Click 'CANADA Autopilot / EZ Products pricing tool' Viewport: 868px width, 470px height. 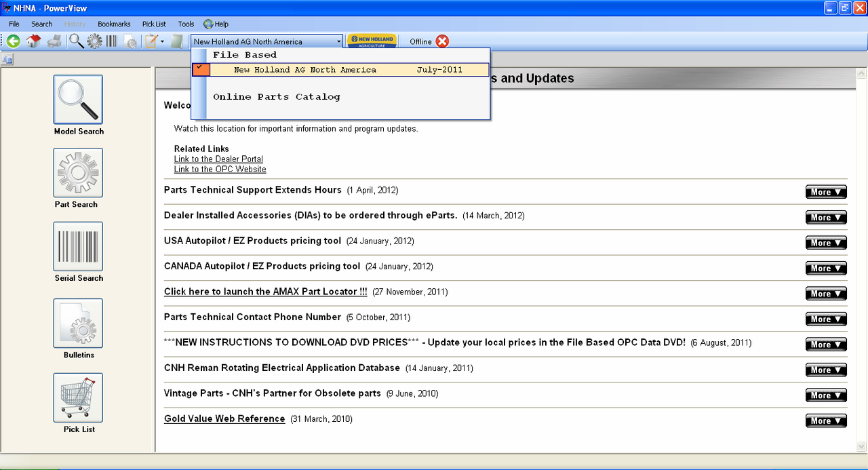pyautogui.click(x=262, y=267)
